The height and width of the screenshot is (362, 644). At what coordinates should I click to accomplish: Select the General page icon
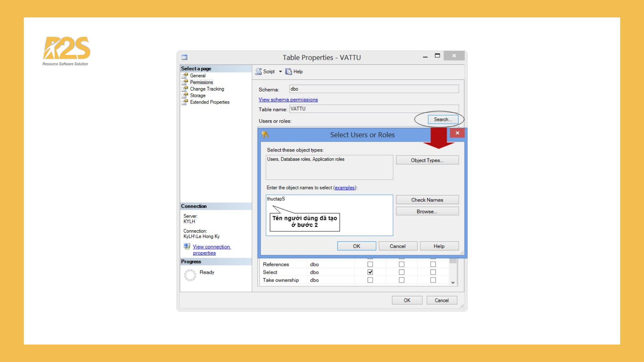[x=185, y=76]
